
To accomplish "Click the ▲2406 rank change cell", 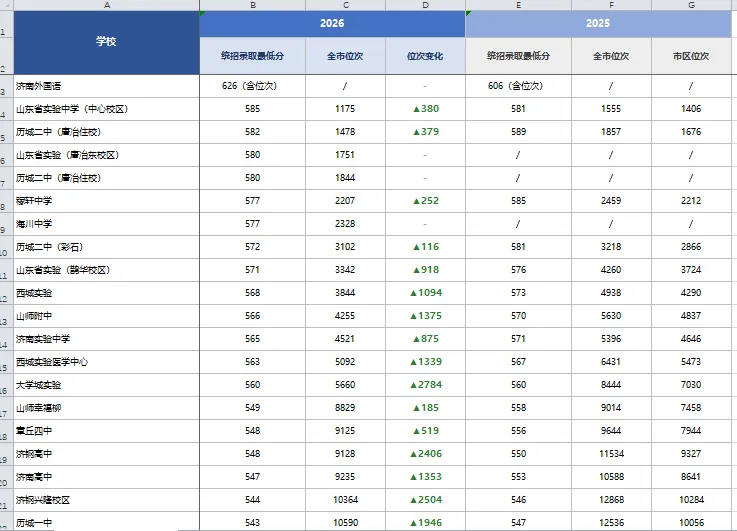I will 425,454.
